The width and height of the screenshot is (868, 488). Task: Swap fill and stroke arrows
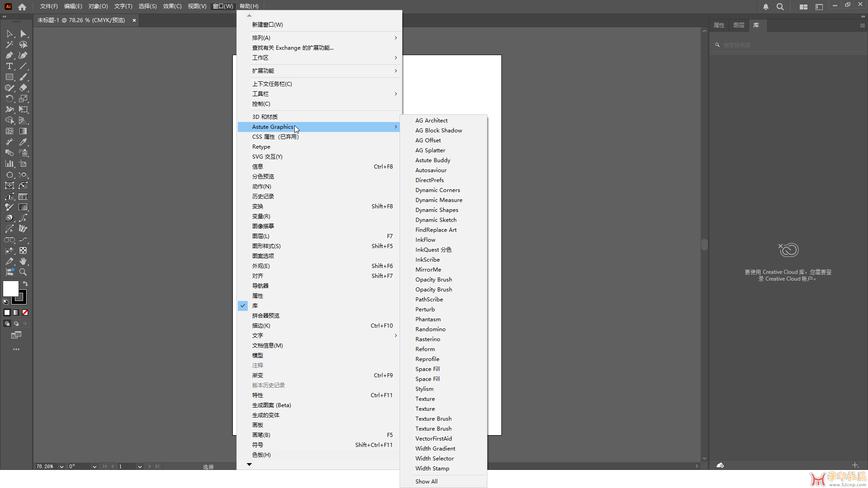tap(25, 284)
